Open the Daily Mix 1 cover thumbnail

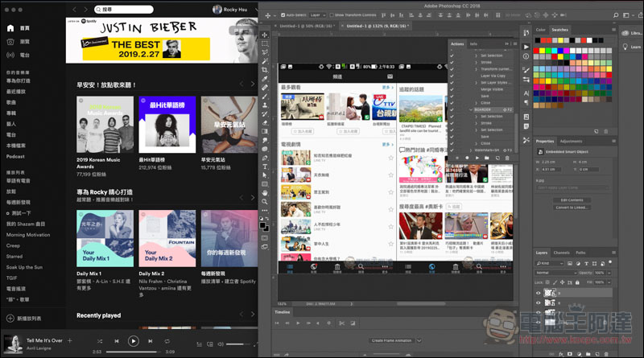coord(105,238)
